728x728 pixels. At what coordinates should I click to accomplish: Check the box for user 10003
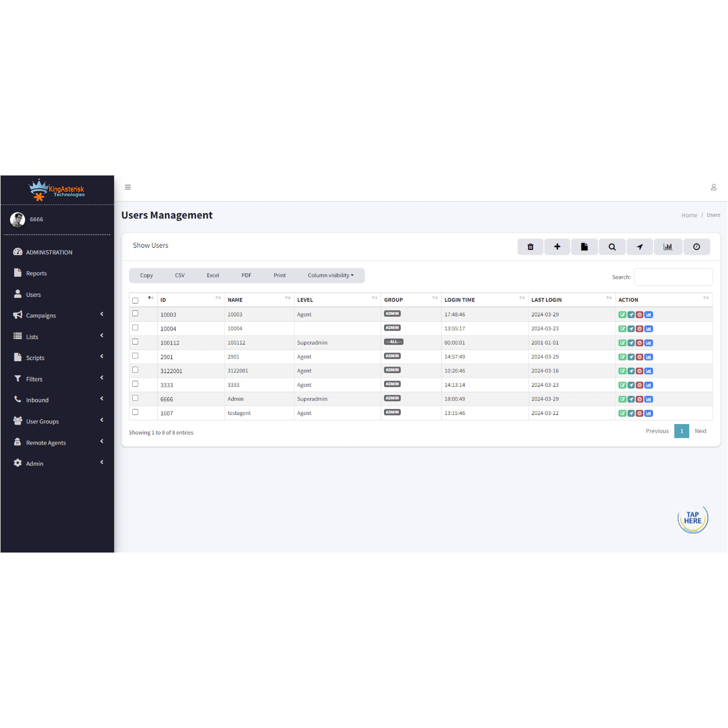click(135, 314)
